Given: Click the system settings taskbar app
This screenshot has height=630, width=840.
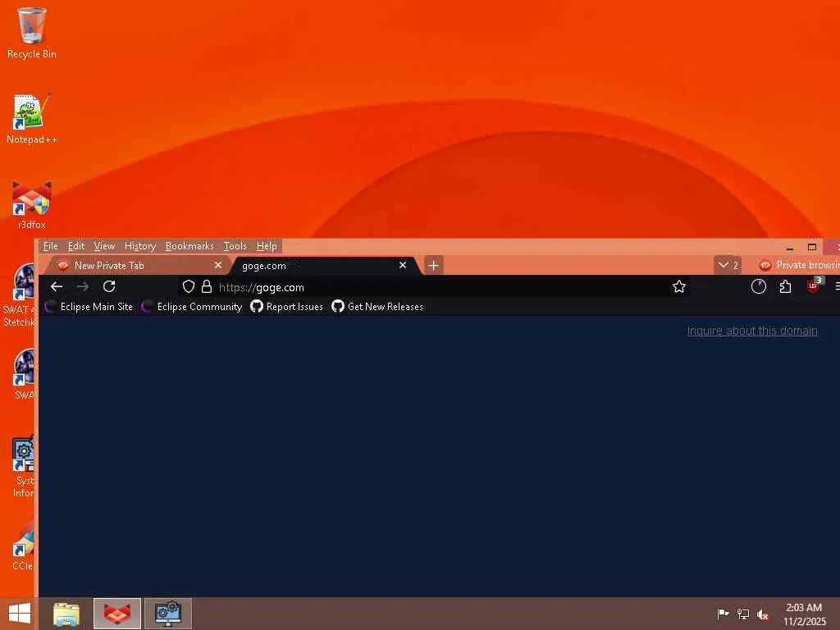Looking at the screenshot, I should (x=167, y=614).
